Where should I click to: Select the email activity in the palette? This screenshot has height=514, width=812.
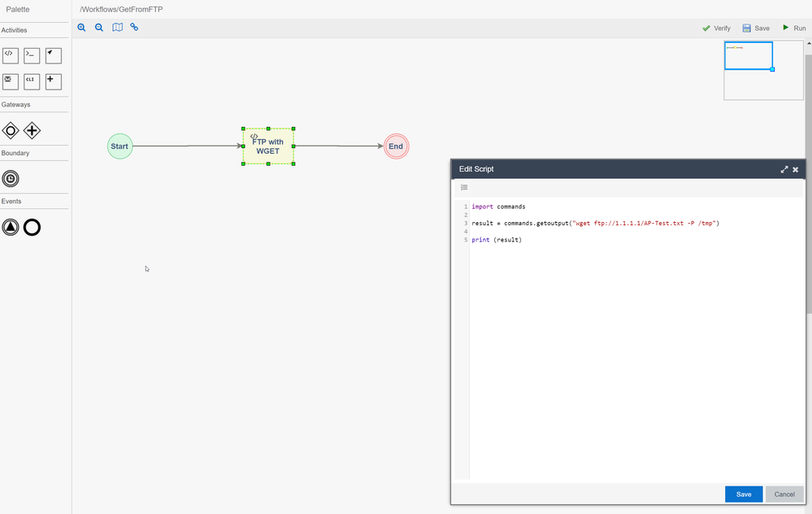click(10, 81)
